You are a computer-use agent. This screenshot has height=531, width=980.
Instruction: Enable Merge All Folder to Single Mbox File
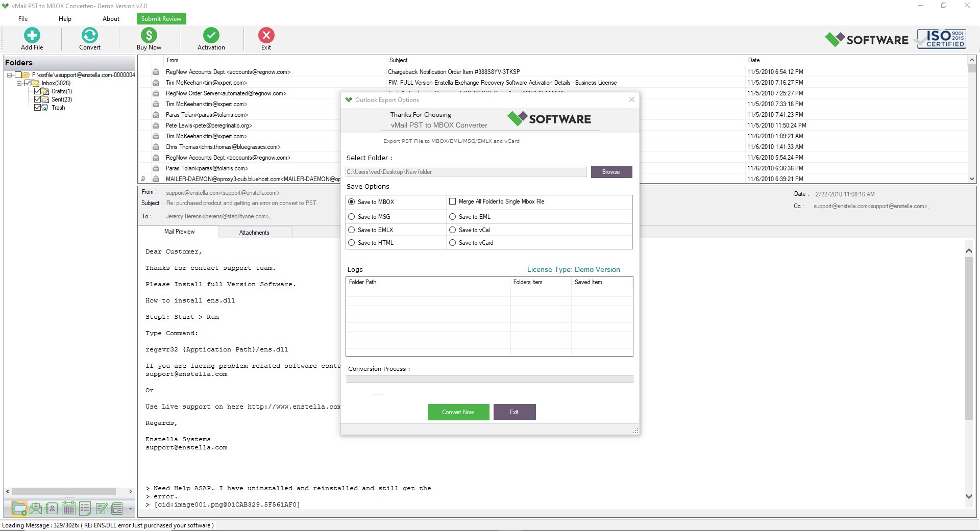[452, 201]
